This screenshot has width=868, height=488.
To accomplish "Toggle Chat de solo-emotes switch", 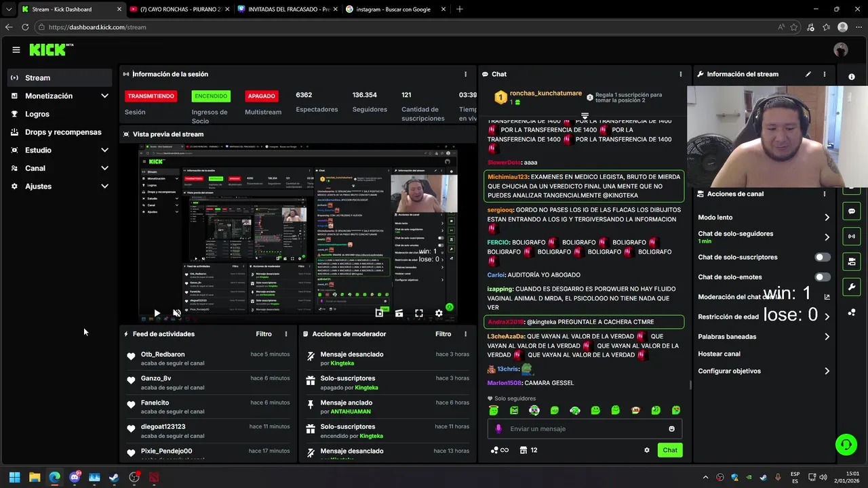I will tap(823, 277).
